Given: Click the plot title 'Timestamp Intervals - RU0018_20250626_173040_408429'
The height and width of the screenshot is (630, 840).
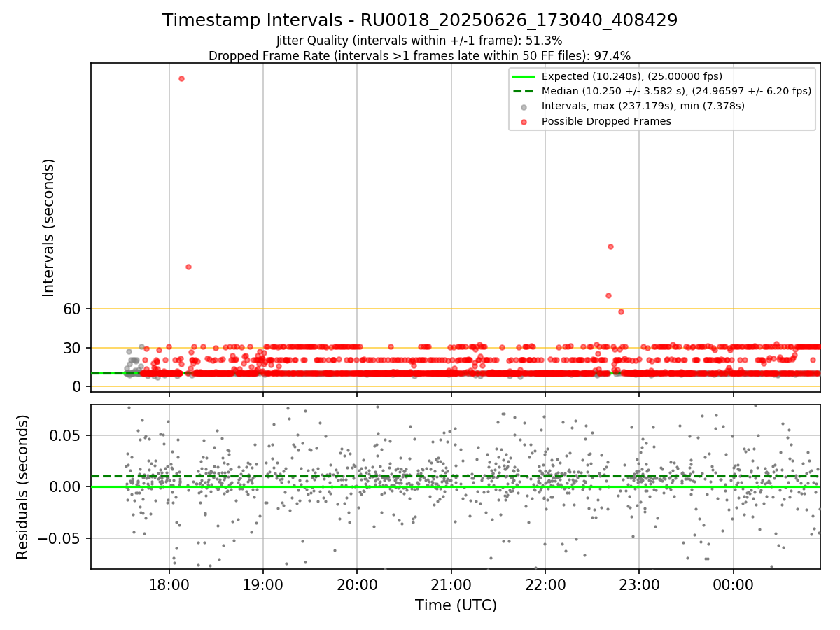Looking at the screenshot, I should point(420,20).
